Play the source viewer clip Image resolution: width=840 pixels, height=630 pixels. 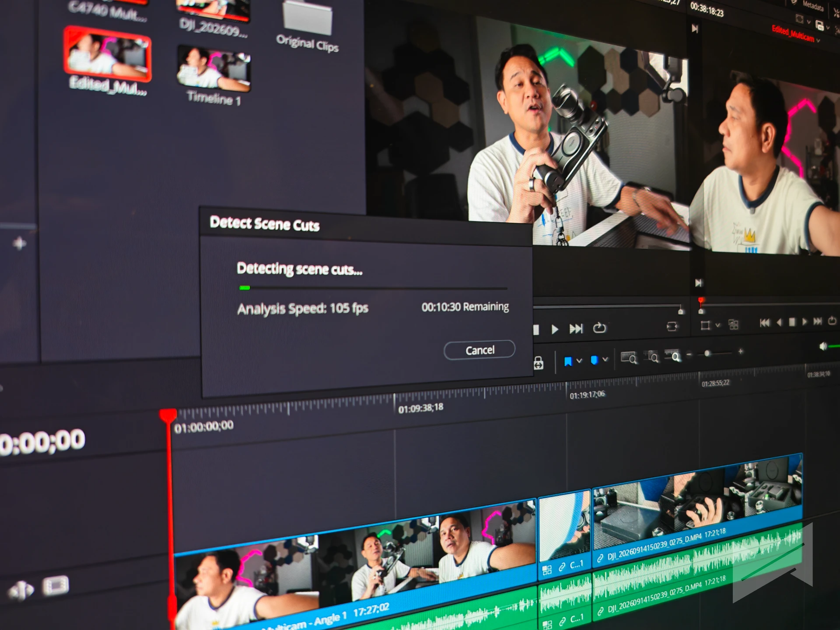click(555, 329)
